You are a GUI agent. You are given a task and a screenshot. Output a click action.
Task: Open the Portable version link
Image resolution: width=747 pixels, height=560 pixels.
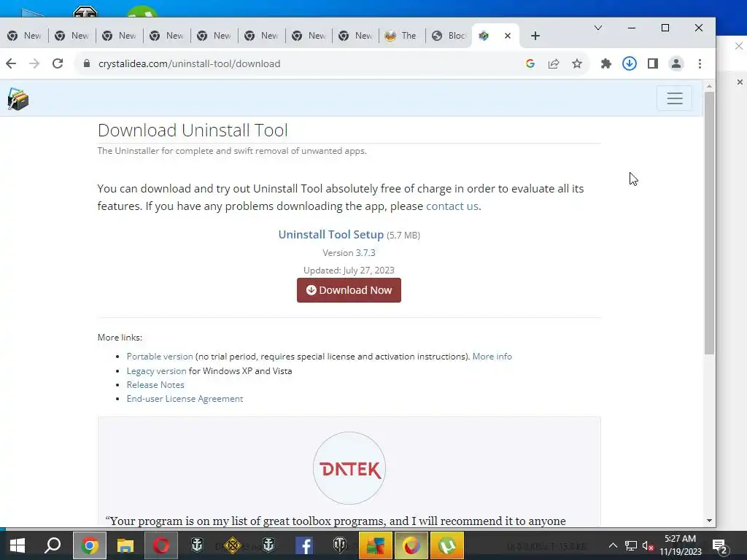coord(160,356)
